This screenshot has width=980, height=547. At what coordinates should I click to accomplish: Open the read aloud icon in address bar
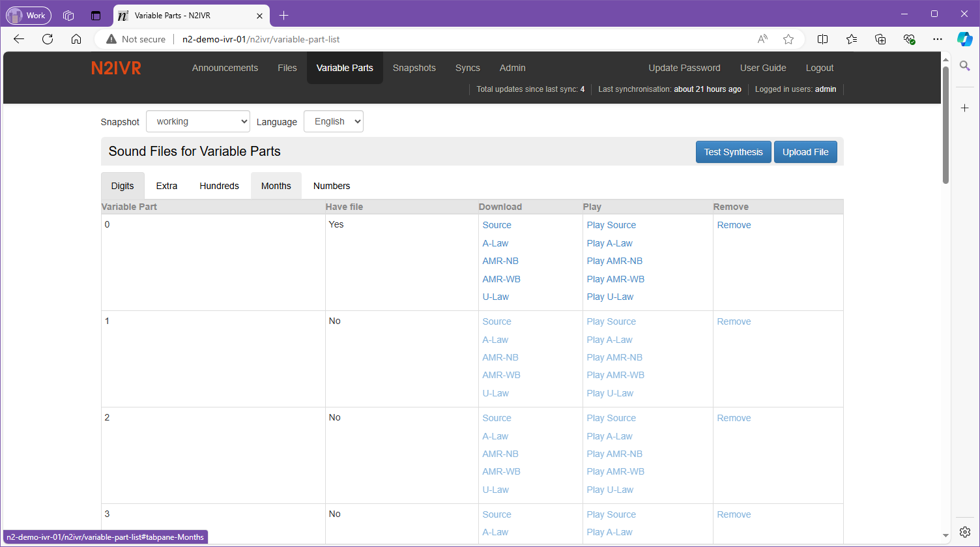(762, 39)
